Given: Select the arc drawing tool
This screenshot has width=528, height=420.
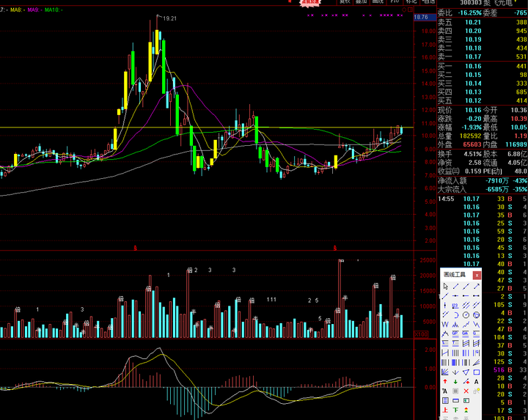Looking at the screenshot, I should tap(455, 314).
